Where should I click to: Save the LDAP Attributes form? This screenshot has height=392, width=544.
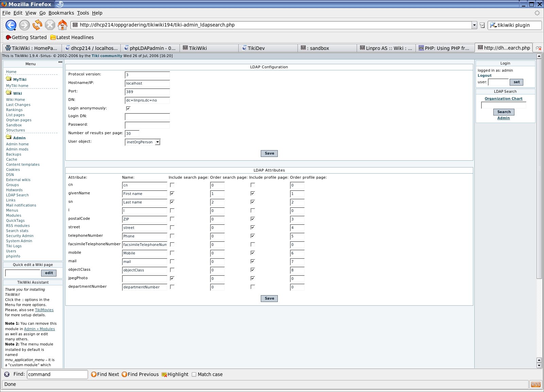click(269, 299)
